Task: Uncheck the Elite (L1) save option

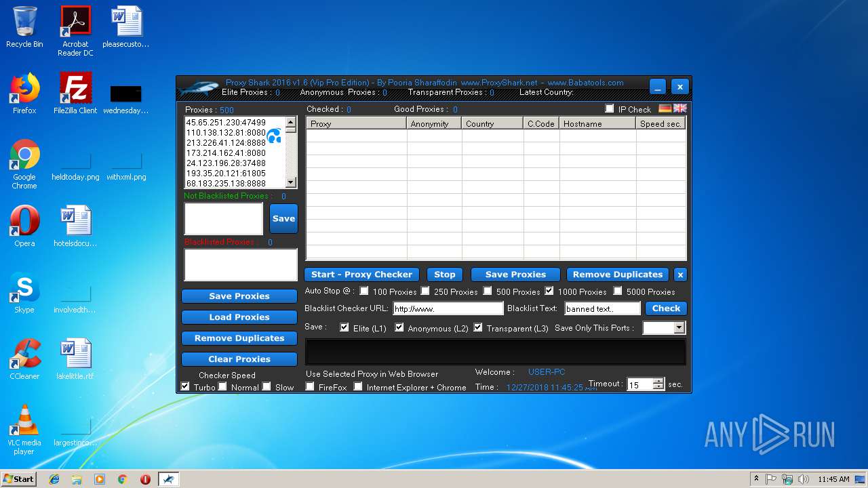Action: coord(344,327)
